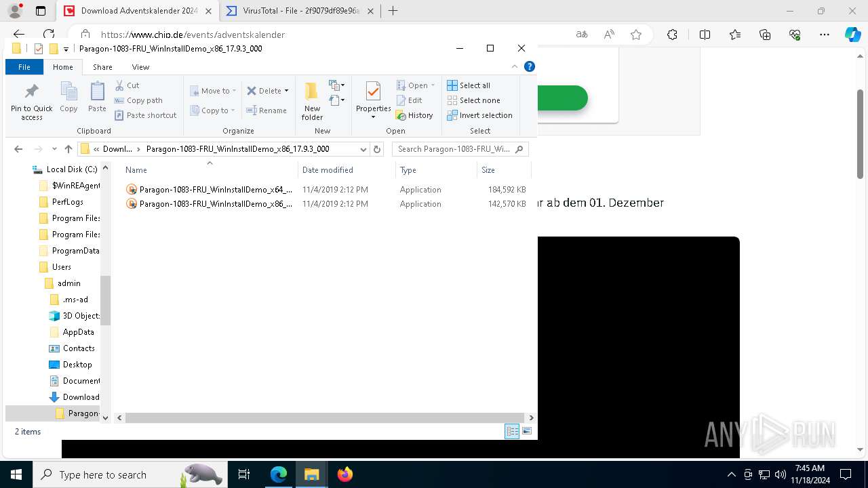Image resolution: width=868 pixels, height=488 pixels.
Task: Sort by Date modified column
Action: pos(346,170)
